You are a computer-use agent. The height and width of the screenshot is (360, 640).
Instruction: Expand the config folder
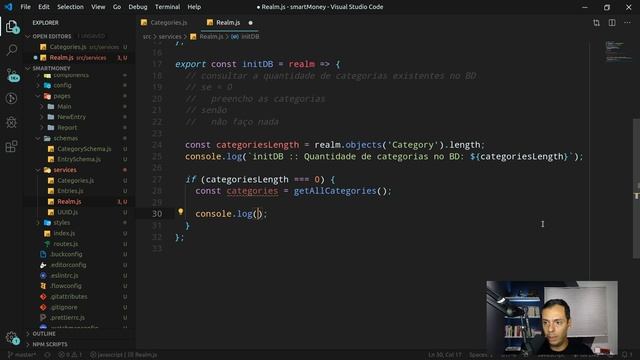pos(62,85)
